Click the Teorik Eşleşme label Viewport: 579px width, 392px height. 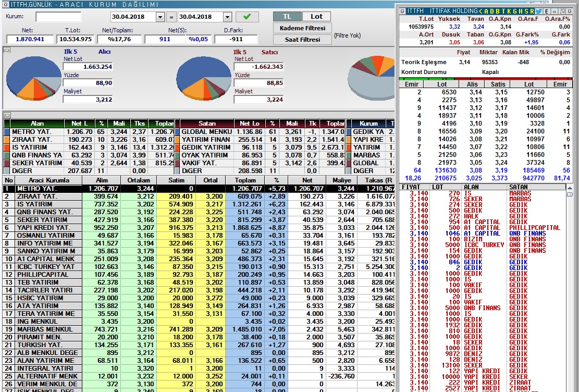424,62
